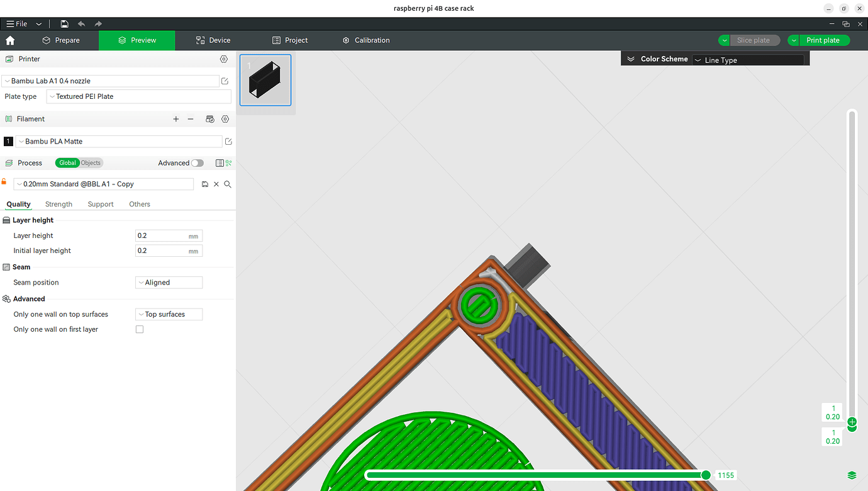The width and height of the screenshot is (868, 491).
Task: Click the layers icon in viewport corner
Action: (x=852, y=475)
